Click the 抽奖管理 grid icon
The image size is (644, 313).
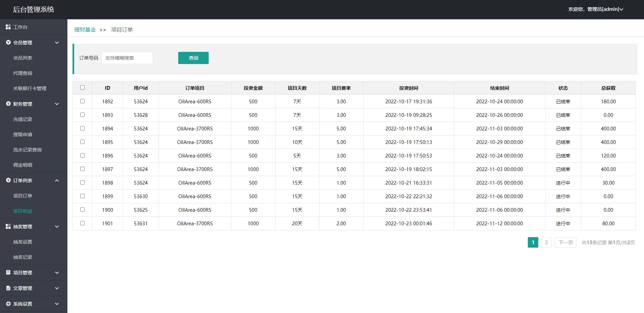tap(8, 226)
